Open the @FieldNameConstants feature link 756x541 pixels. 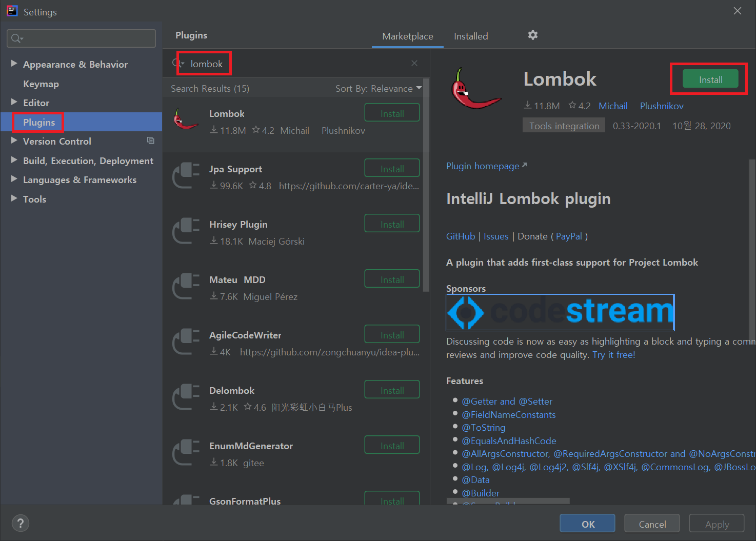(509, 415)
